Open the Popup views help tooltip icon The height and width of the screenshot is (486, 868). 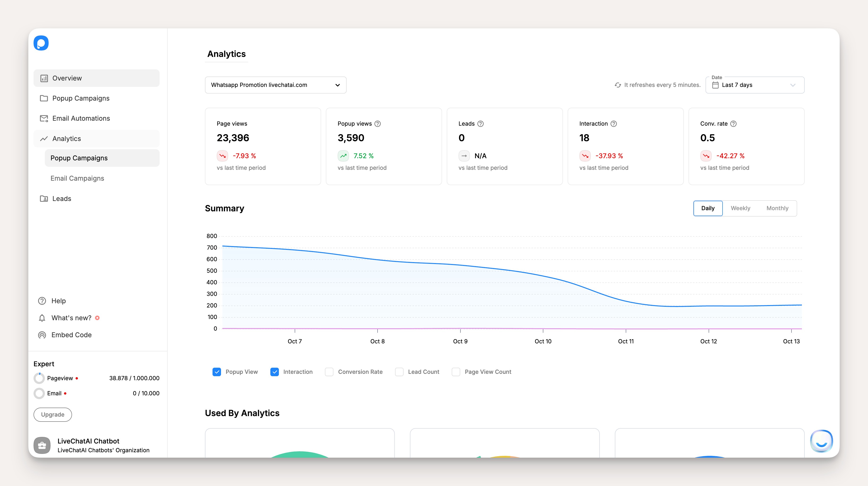pyautogui.click(x=377, y=124)
